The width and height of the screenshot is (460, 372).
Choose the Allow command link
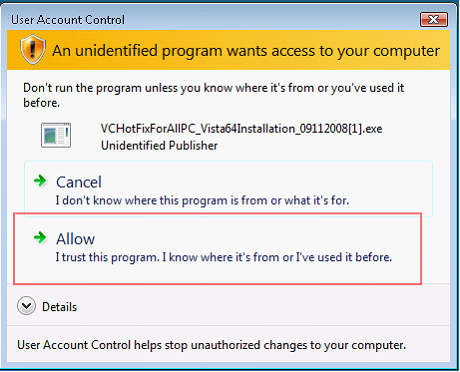click(x=217, y=248)
